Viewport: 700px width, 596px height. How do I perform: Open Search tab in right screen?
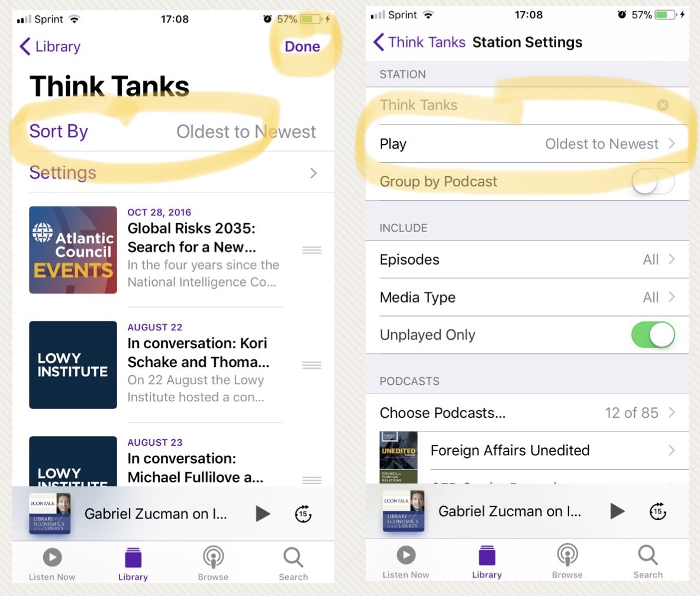pyautogui.click(x=648, y=562)
